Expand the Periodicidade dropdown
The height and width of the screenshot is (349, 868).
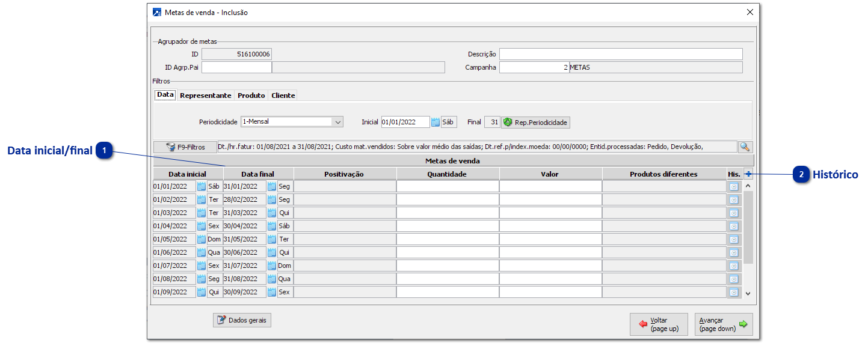[337, 122]
